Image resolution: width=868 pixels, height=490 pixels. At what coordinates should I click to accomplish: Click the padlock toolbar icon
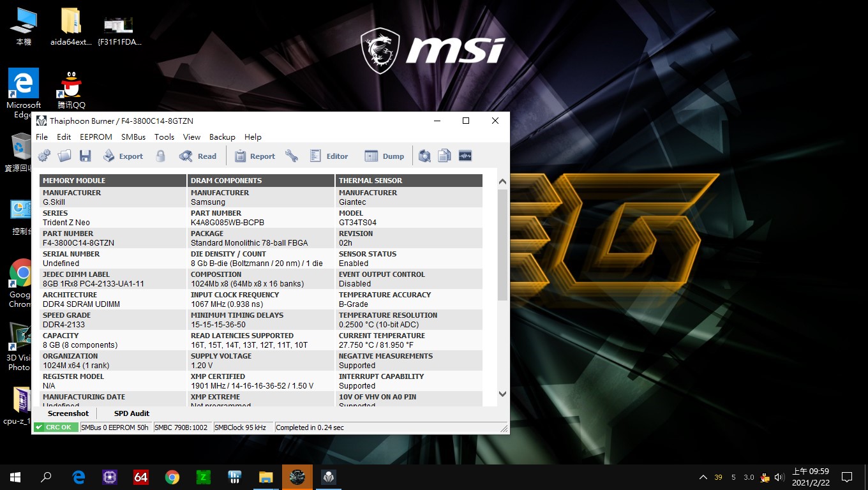pos(161,156)
